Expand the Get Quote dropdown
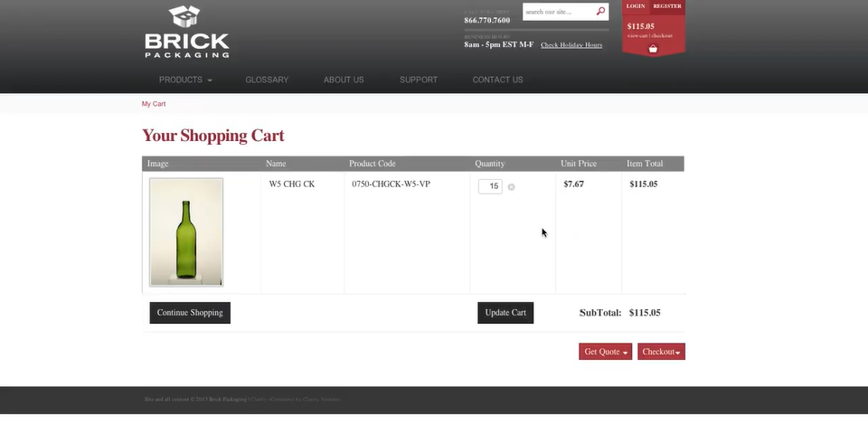868x425 pixels. pos(605,352)
